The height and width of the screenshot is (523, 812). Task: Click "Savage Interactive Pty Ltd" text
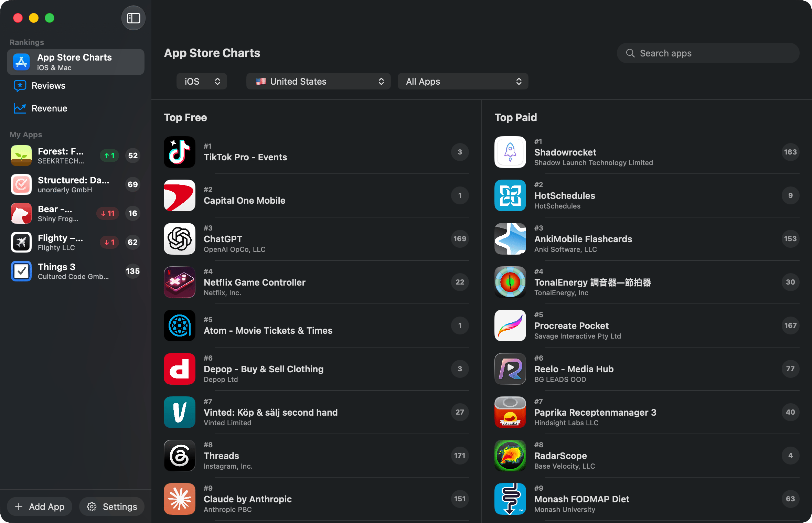point(578,336)
